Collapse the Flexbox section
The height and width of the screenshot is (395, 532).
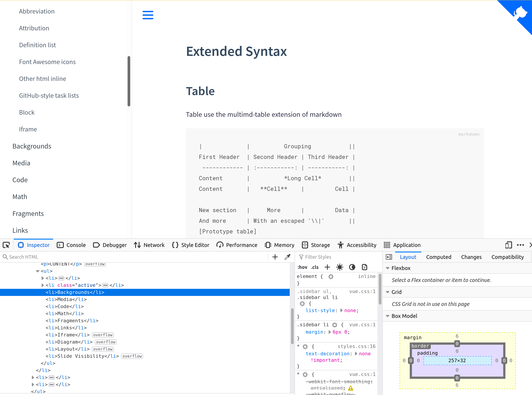click(x=388, y=268)
